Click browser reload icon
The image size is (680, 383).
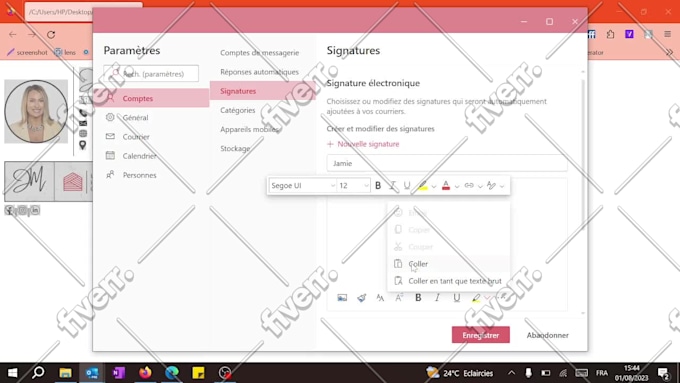[x=51, y=34]
